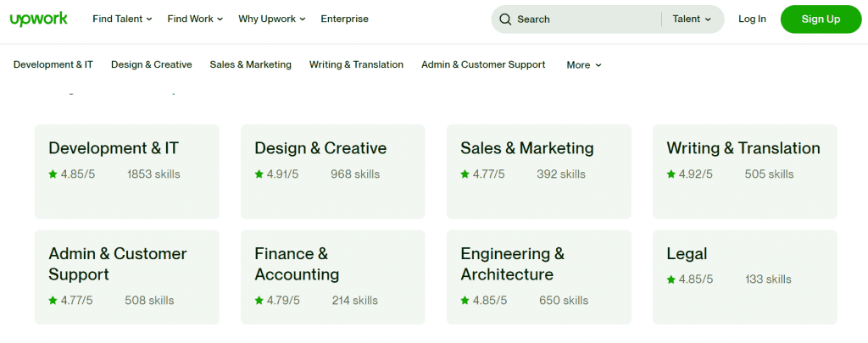Expand the Find Talent dropdown
Viewport: 868px width, 343px height.
122,19
